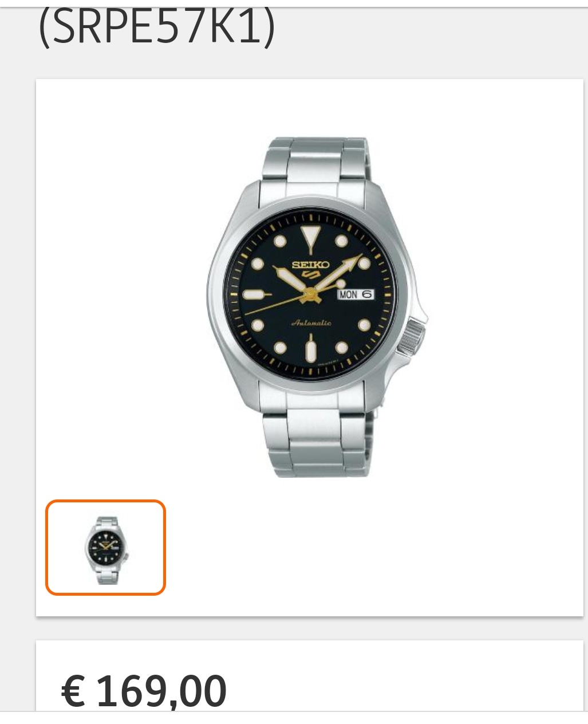Click the Seiko 5 emblem below the logo
Image resolution: width=588 pixels, height=724 pixels.
coord(310,276)
